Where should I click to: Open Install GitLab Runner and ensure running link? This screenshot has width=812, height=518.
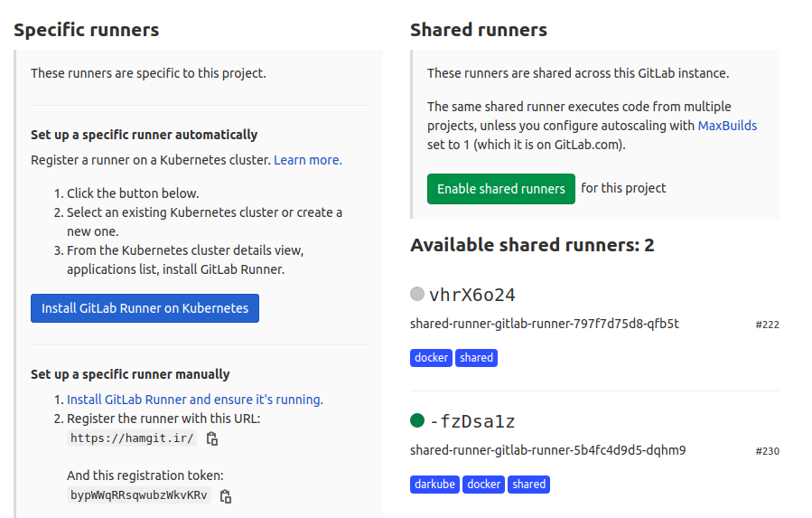(x=195, y=400)
